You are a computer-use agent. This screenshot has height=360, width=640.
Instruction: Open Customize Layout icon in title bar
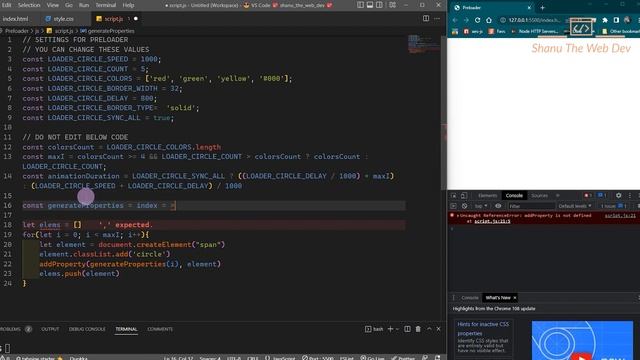pyautogui.click(x=392, y=5)
